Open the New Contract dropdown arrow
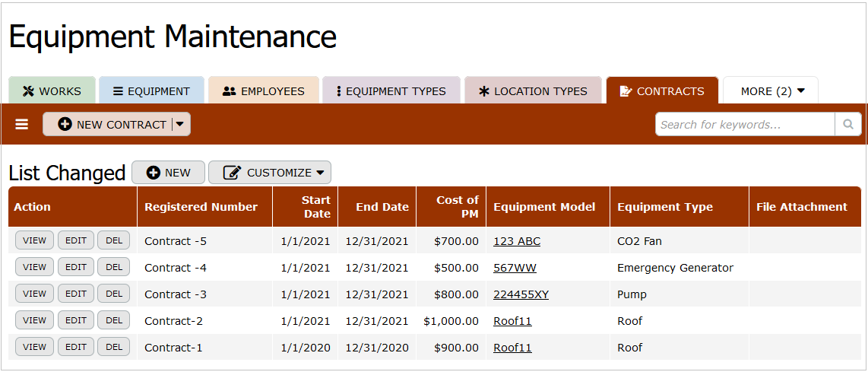Viewport: 868px width, 372px height. (x=181, y=124)
